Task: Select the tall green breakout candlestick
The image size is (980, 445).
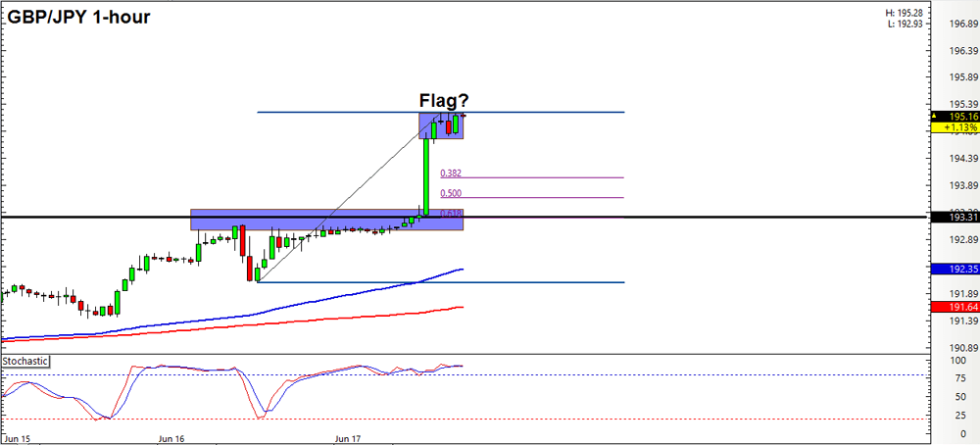Action: [427, 176]
